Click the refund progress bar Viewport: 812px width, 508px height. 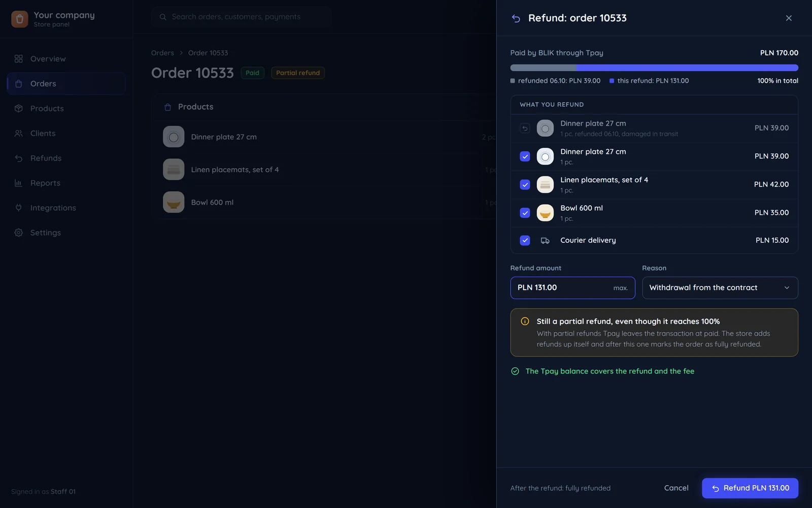pos(654,68)
